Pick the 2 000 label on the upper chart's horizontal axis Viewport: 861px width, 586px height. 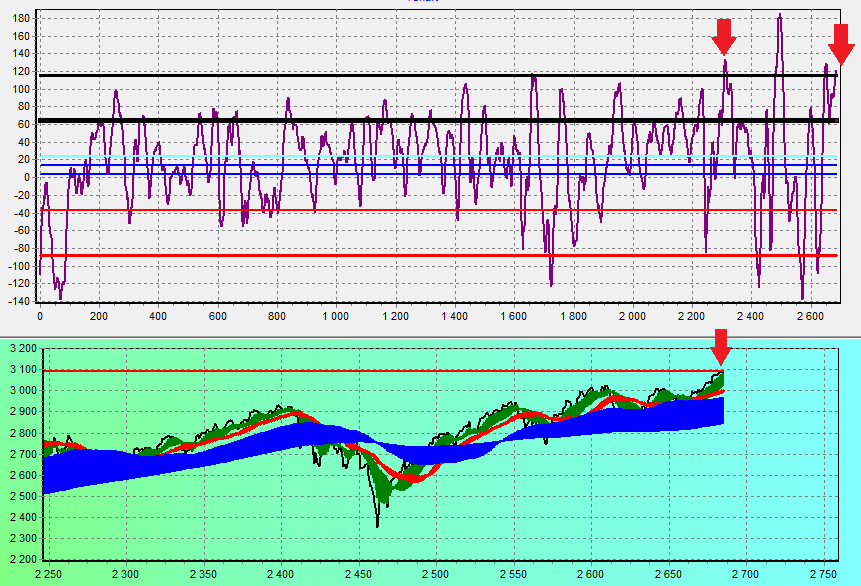[633, 316]
